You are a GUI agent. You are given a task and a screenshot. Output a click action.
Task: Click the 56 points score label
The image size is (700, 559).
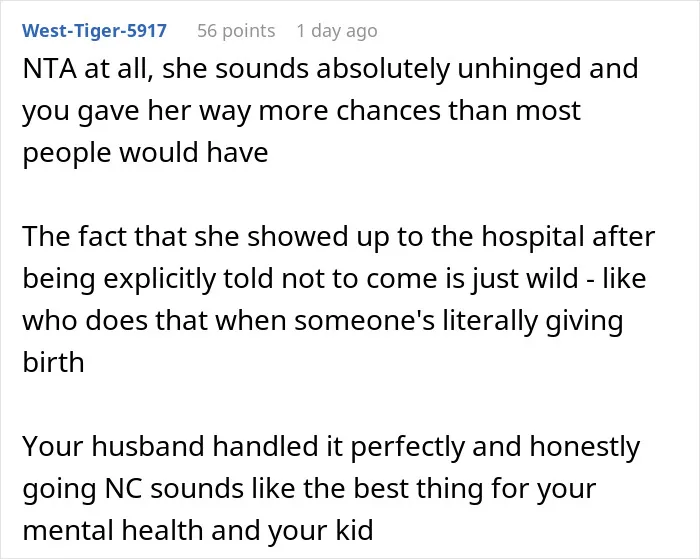point(236,31)
